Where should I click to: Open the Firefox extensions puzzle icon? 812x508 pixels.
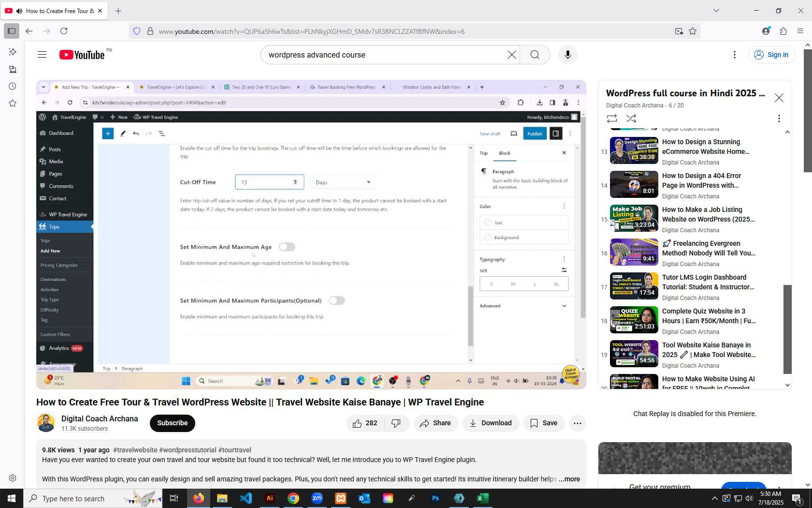point(783,31)
